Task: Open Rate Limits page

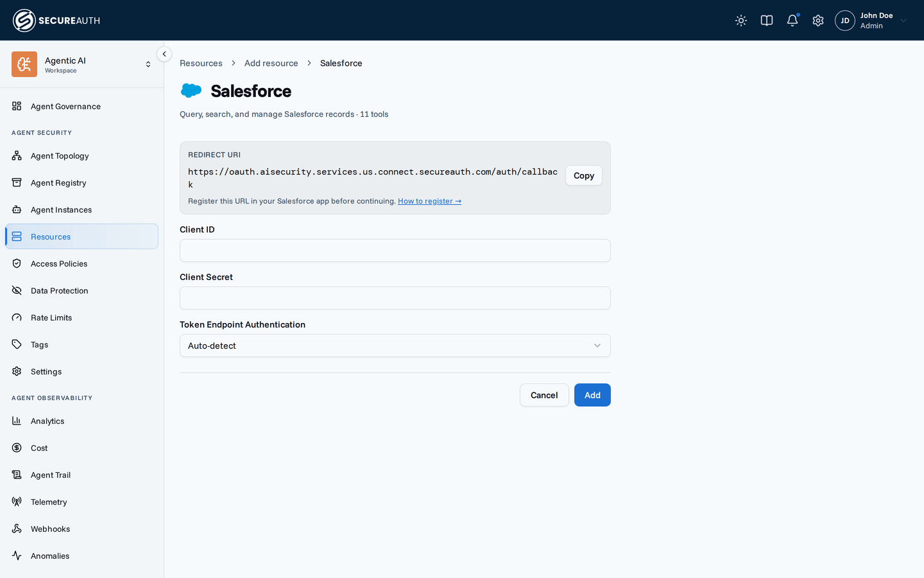Action: 81,317
